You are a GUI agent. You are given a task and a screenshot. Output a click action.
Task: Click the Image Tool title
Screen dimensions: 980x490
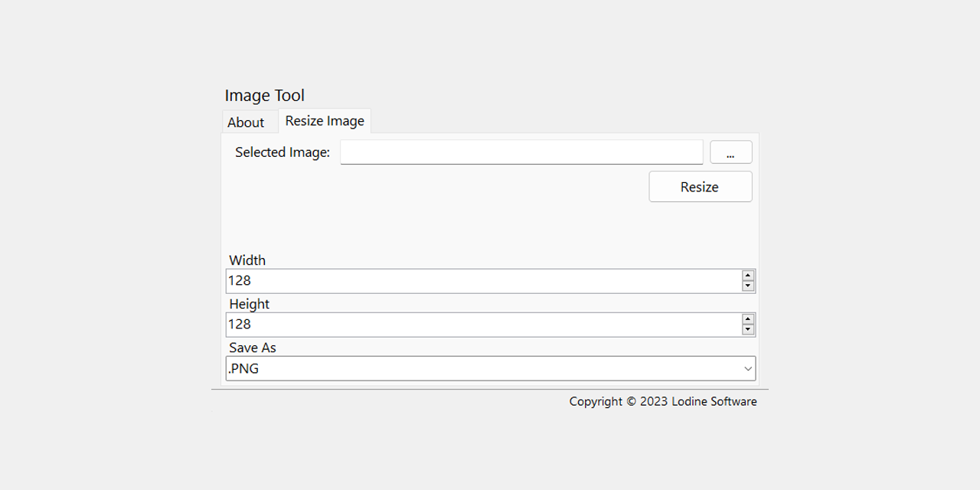(264, 96)
